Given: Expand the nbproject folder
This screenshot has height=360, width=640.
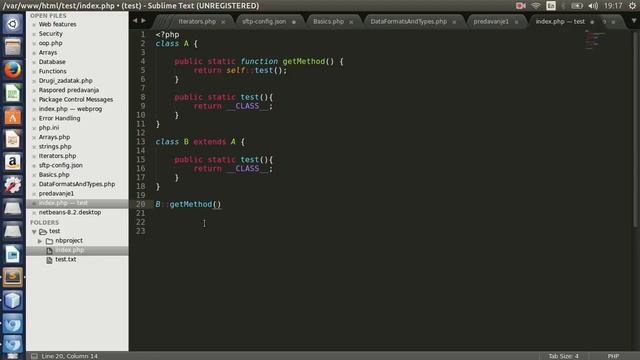Looking at the screenshot, I should click(x=40, y=241).
